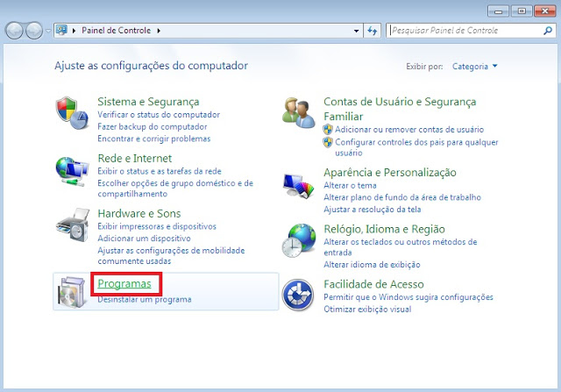Click the Relógio, Idioma e Região globe-clock icon
The height and width of the screenshot is (392, 561).
(x=298, y=240)
